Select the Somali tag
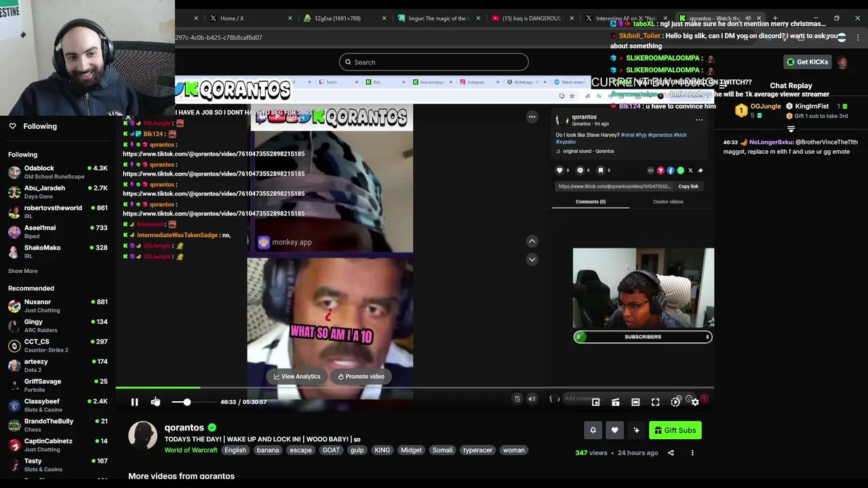868x488 pixels. (442, 450)
